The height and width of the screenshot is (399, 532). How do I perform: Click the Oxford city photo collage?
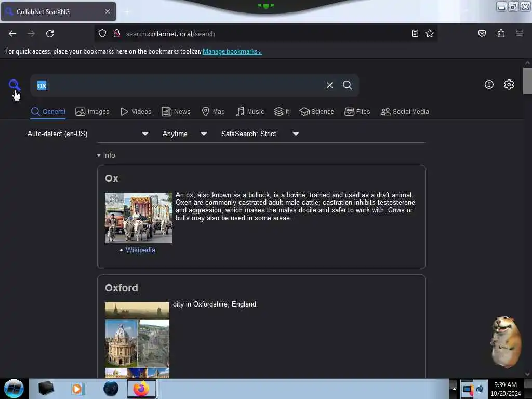(x=137, y=340)
